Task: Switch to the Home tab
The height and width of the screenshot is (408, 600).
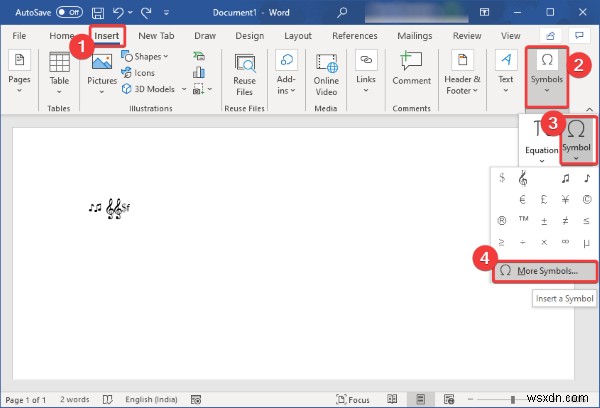Action: [61, 36]
